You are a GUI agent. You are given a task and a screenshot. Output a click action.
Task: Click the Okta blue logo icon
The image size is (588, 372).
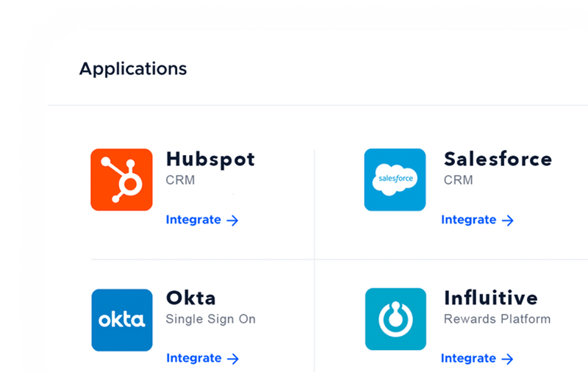[122, 320]
